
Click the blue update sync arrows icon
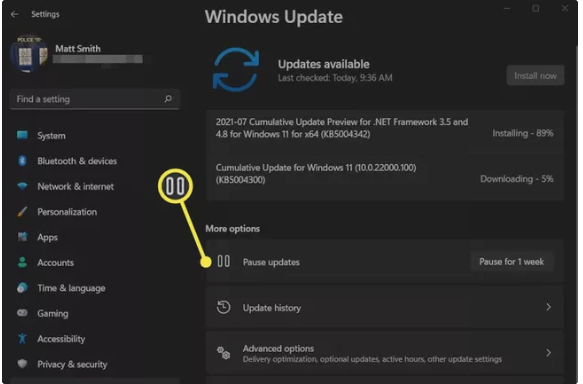pos(236,70)
